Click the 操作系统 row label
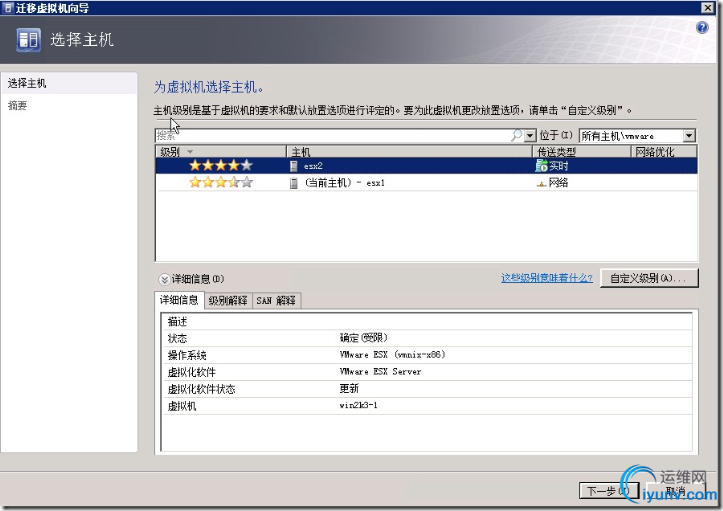 click(187, 355)
